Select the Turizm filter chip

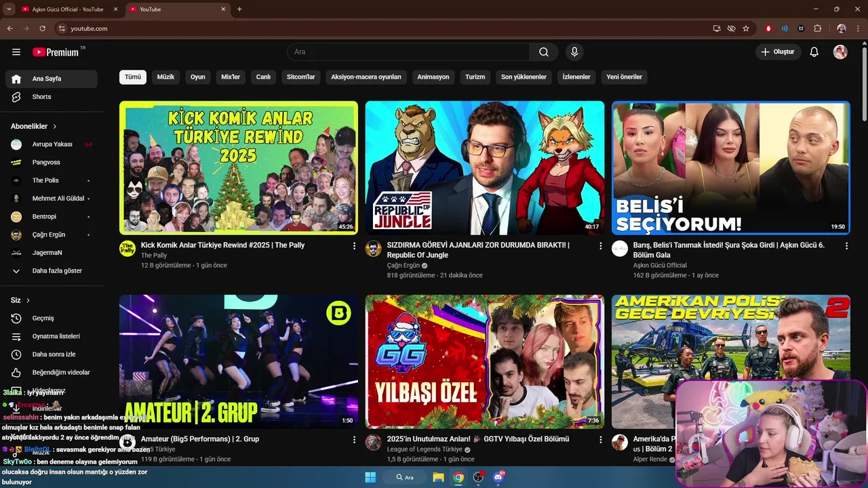(x=475, y=77)
